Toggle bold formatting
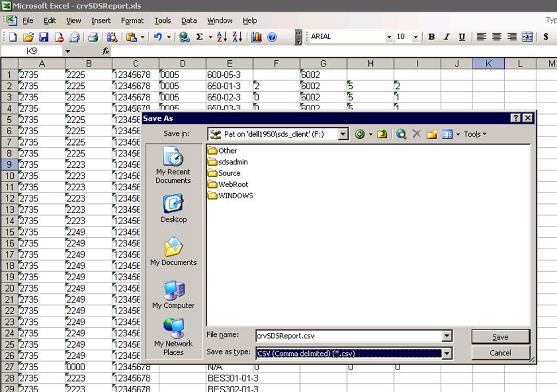This screenshot has height=392, width=557. 431,37
